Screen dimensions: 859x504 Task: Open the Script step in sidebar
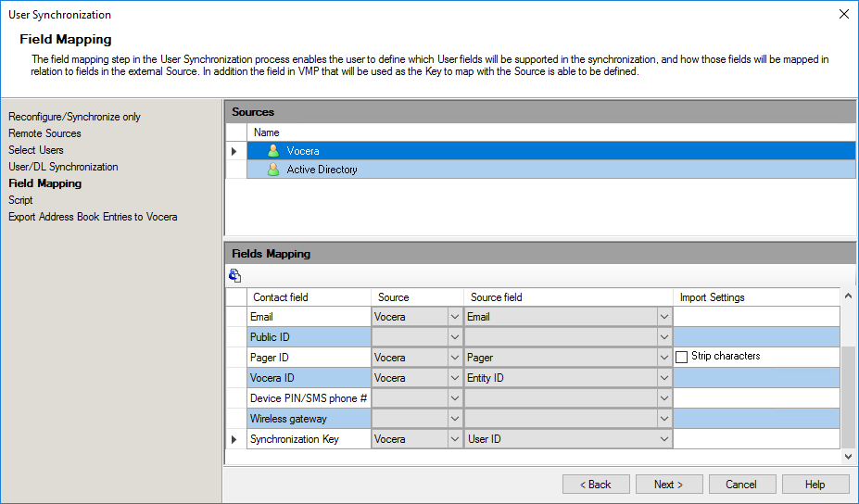point(20,200)
